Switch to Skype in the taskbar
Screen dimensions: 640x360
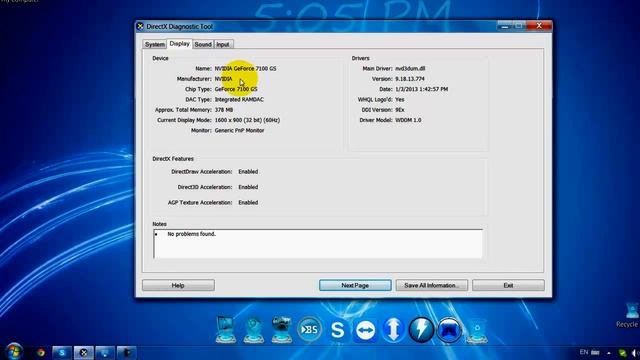62,353
